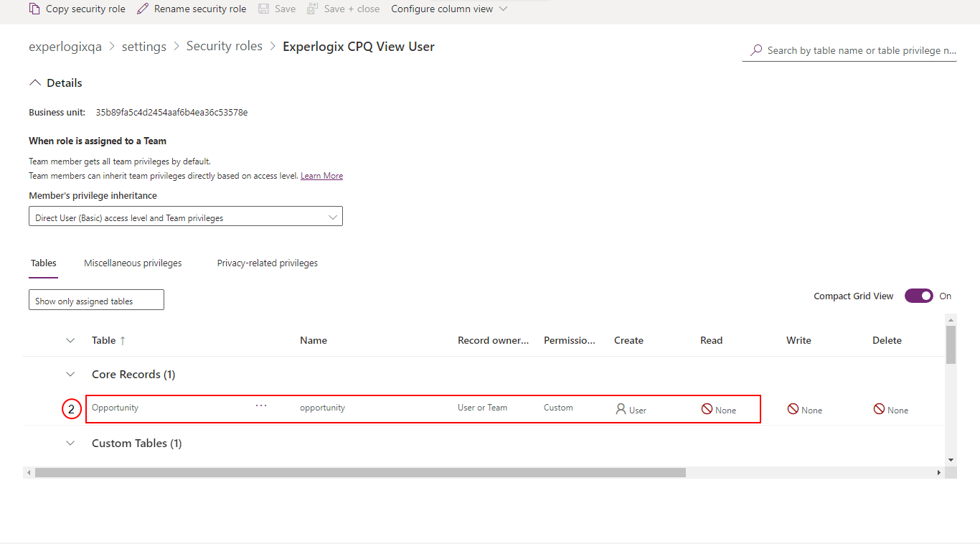Open the Member's privilege inheritance dropdown
Screen dimensions: 980x544
186,217
